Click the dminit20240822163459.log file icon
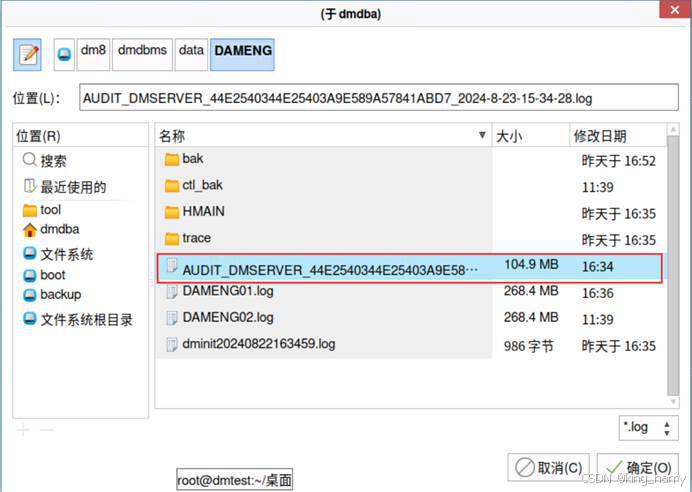This screenshot has width=692, height=492. click(x=172, y=345)
